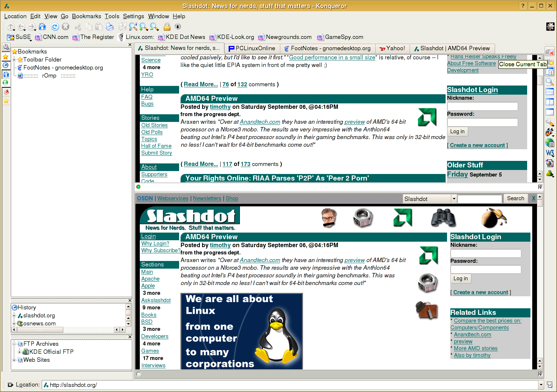Viewport: 557px width, 392px height.
Task: Expand slashdot.org history entry
Action: (x=14, y=316)
